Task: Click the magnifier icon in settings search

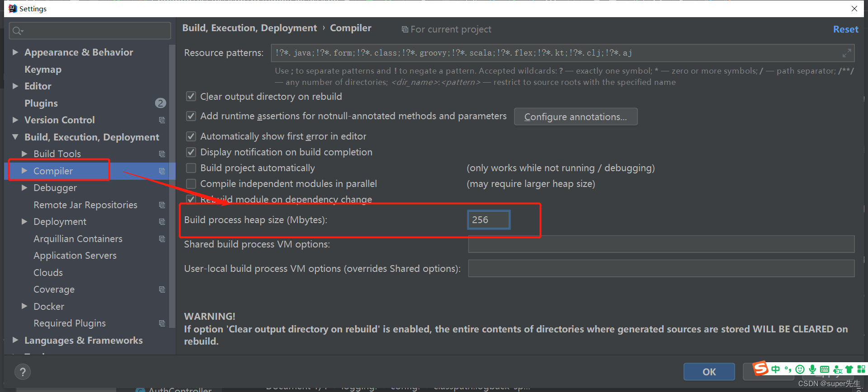Action: [18, 31]
